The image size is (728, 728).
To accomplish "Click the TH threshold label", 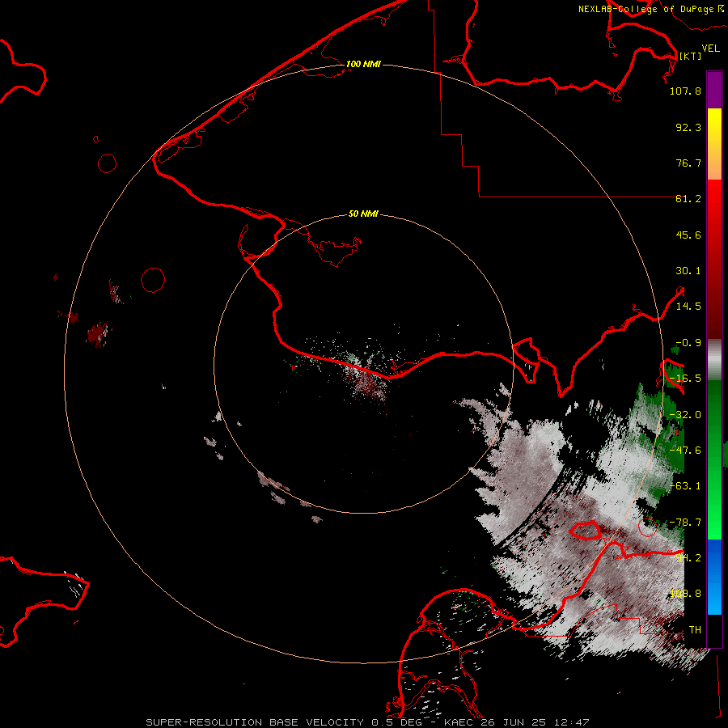I will coord(695,630).
